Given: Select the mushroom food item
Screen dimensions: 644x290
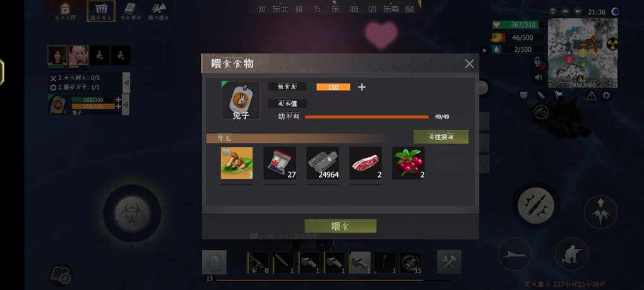Looking at the screenshot, I should [x=237, y=163].
